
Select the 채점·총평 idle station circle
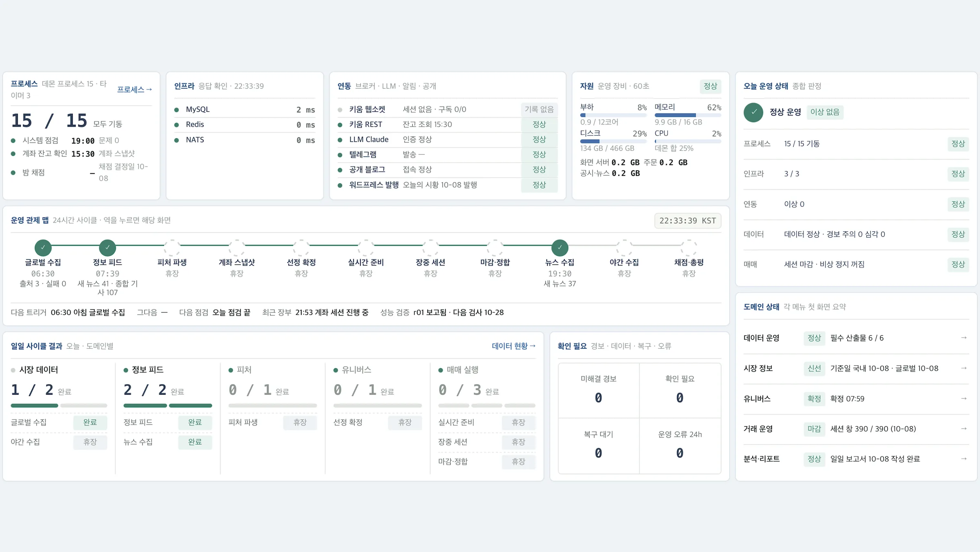click(689, 247)
